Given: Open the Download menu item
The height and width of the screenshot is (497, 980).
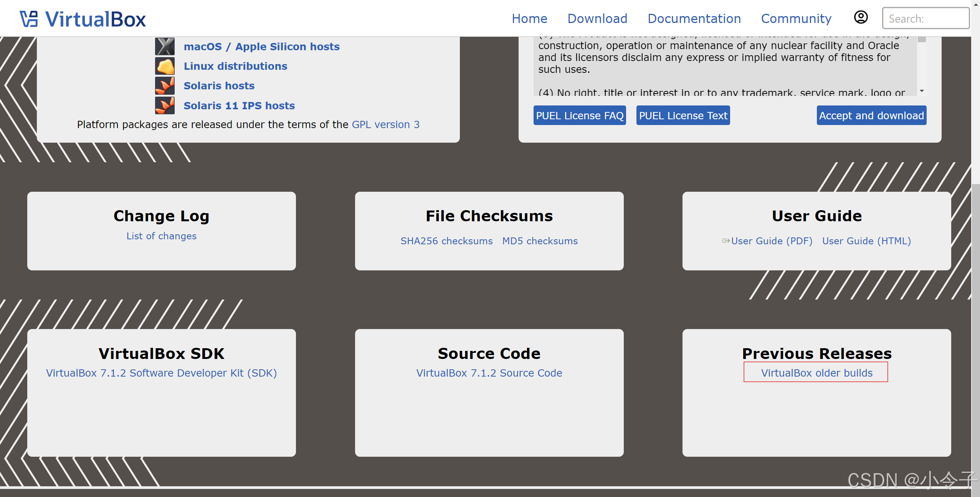Looking at the screenshot, I should tap(597, 18).
